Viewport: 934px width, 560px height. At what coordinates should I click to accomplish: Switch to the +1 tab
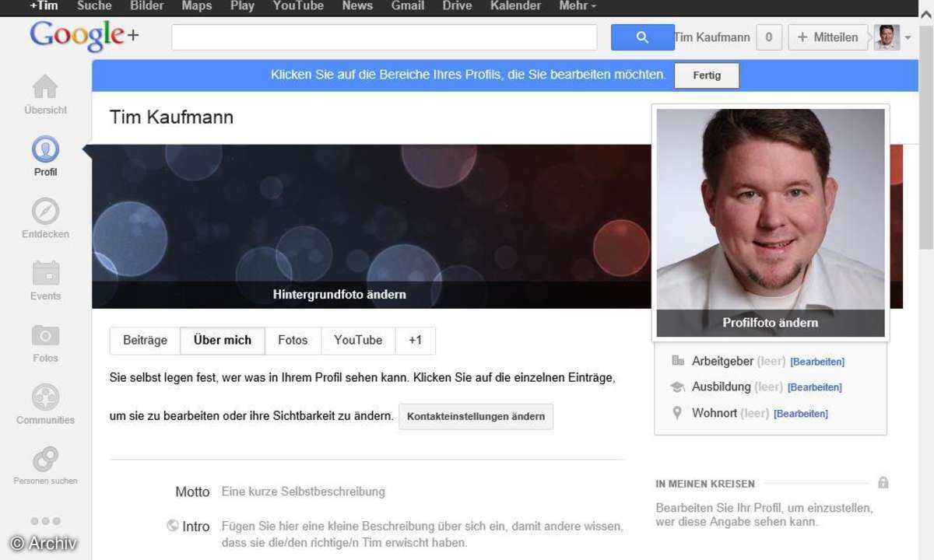415,341
